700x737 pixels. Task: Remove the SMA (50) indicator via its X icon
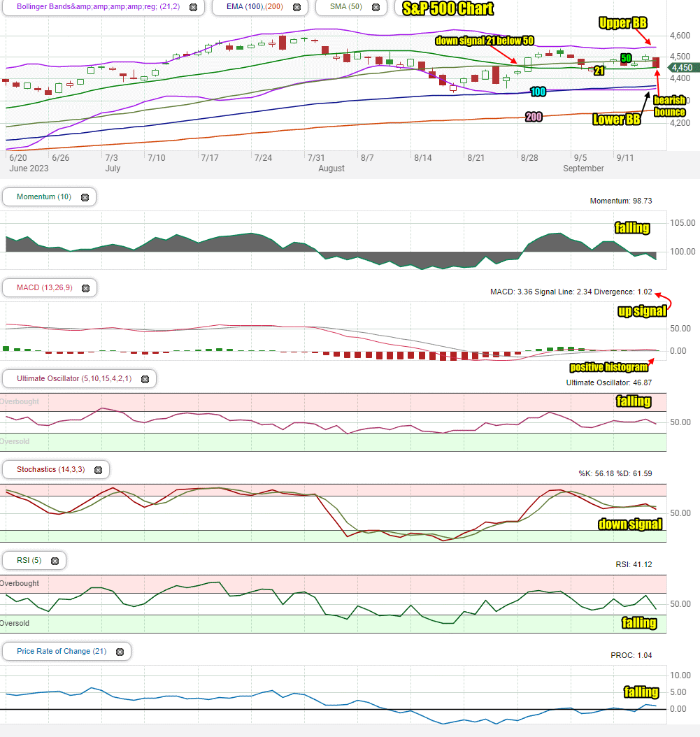(376, 7)
